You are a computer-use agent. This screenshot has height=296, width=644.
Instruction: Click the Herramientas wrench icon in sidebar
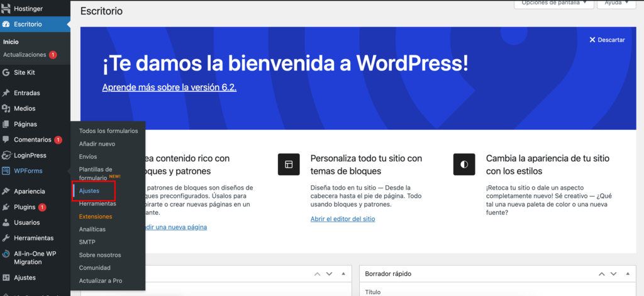coord(6,238)
